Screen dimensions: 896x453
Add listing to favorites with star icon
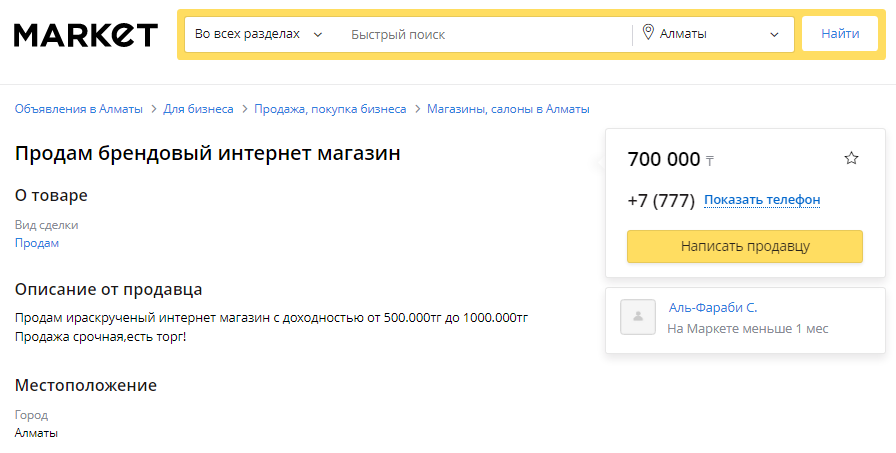coord(851,158)
